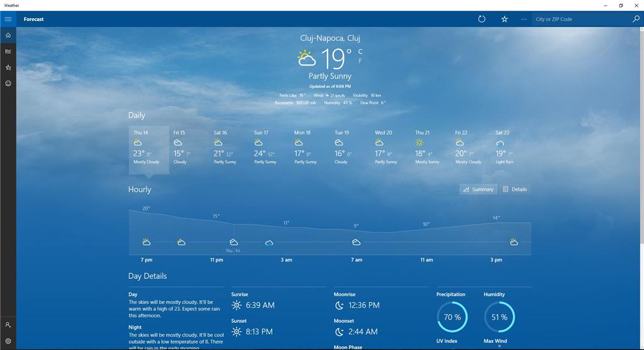The image size is (644, 350).
Task: Refresh the weather forecast
Action: tap(482, 19)
